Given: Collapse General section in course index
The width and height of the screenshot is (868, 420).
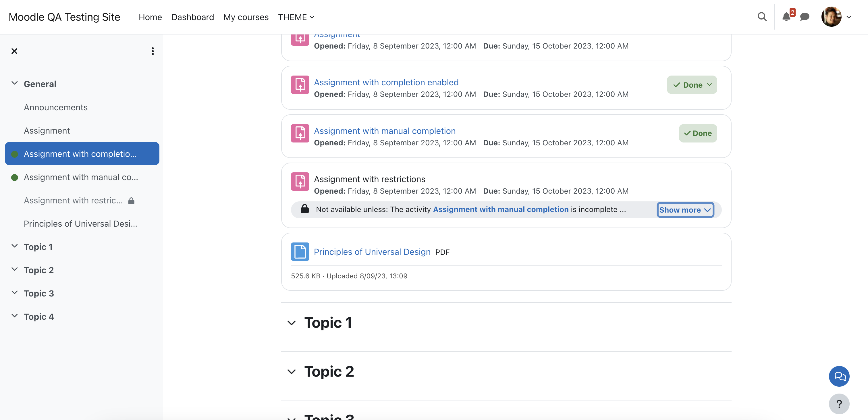Looking at the screenshot, I should point(14,83).
